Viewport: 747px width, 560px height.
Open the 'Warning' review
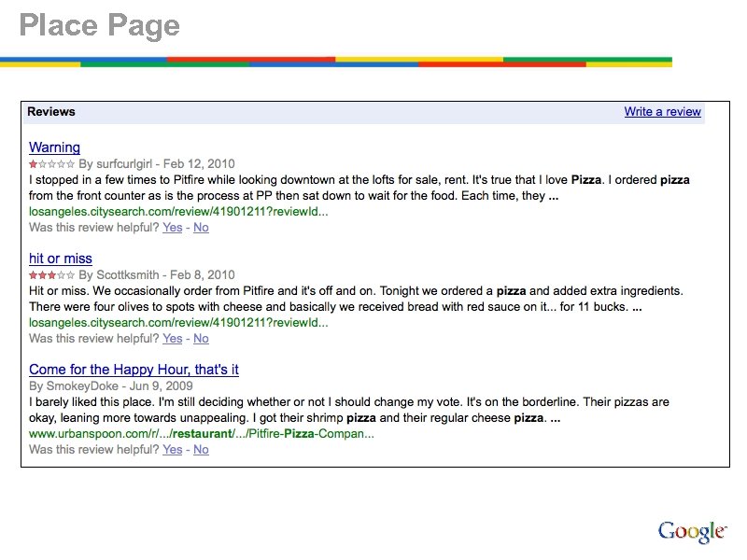point(53,147)
